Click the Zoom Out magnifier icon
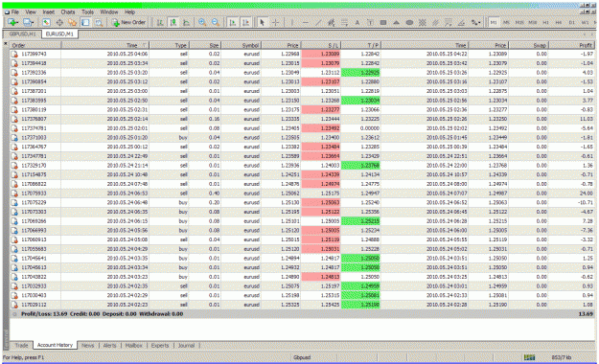Screen dimensions: 599x364 point(216,23)
